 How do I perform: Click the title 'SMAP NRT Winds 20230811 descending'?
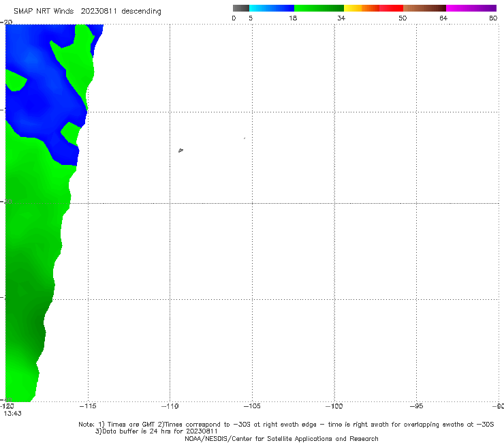pyautogui.click(x=87, y=11)
